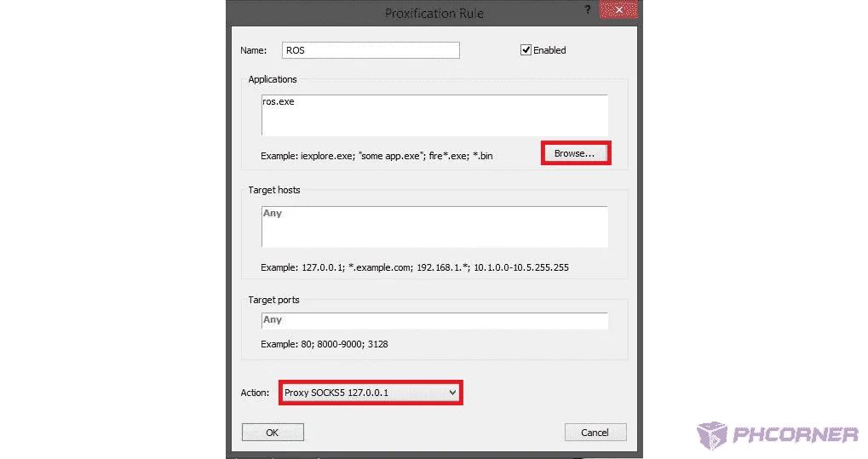The width and height of the screenshot is (868, 459).
Task: Click the Name field containing ROS
Action: point(371,50)
